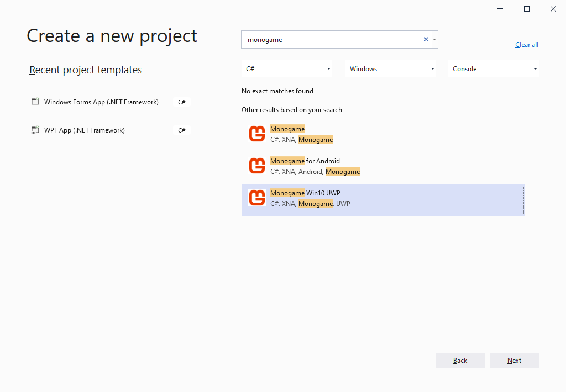Image resolution: width=566 pixels, height=392 pixels.
Task: Click the Monogame Win10 UWP logo icon
Action: [257, 198]
